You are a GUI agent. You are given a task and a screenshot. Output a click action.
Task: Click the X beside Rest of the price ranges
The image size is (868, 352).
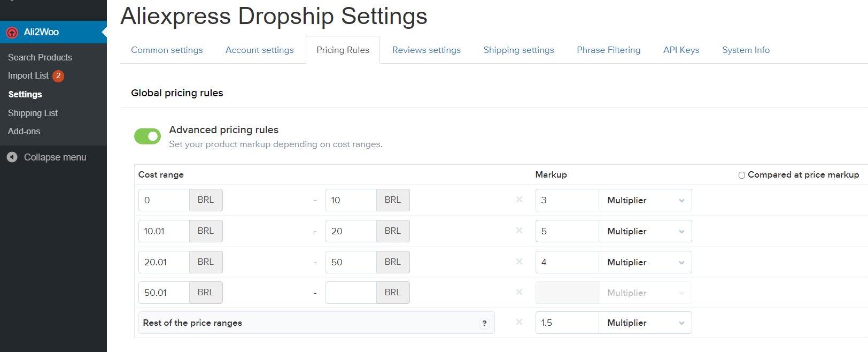click(519, 322)
